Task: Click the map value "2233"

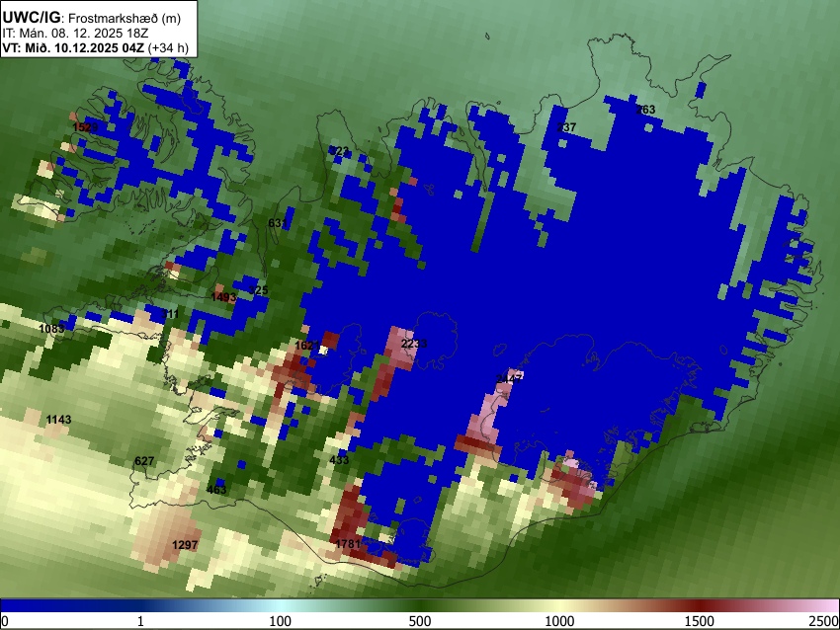Action: (x=413, y=344)
